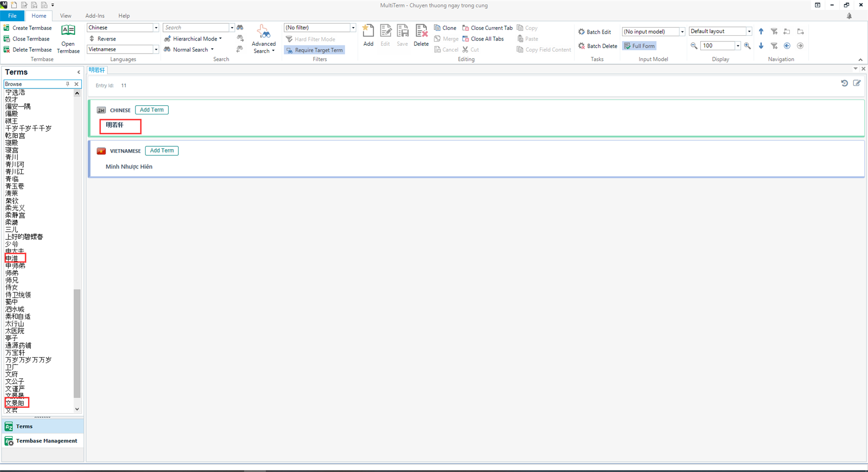The image size is (868, 472).
Task: Click binoculars search icon beside Search box
Action: click(x=240, y=28)
